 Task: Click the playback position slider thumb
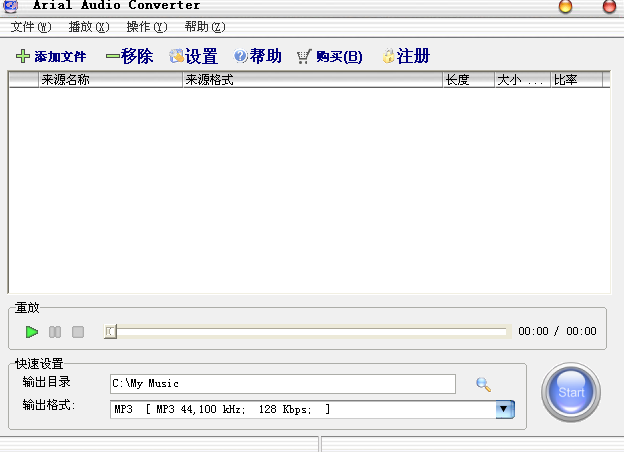(x=110, y=331)
